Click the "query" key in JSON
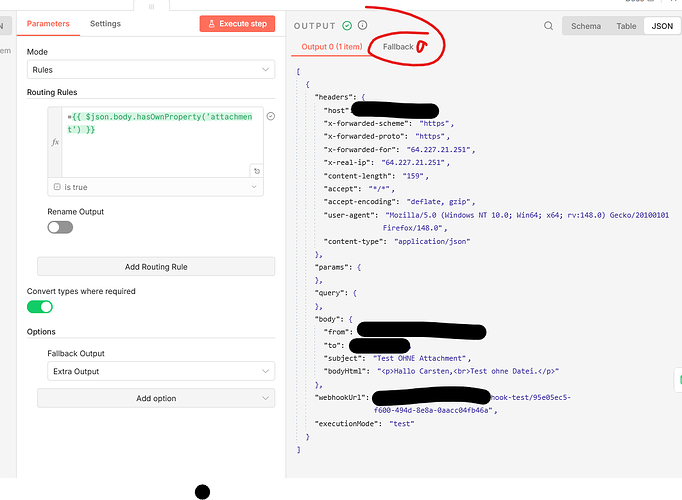The width and height of the screenshot is (682, 500). [x=329, y=293]
